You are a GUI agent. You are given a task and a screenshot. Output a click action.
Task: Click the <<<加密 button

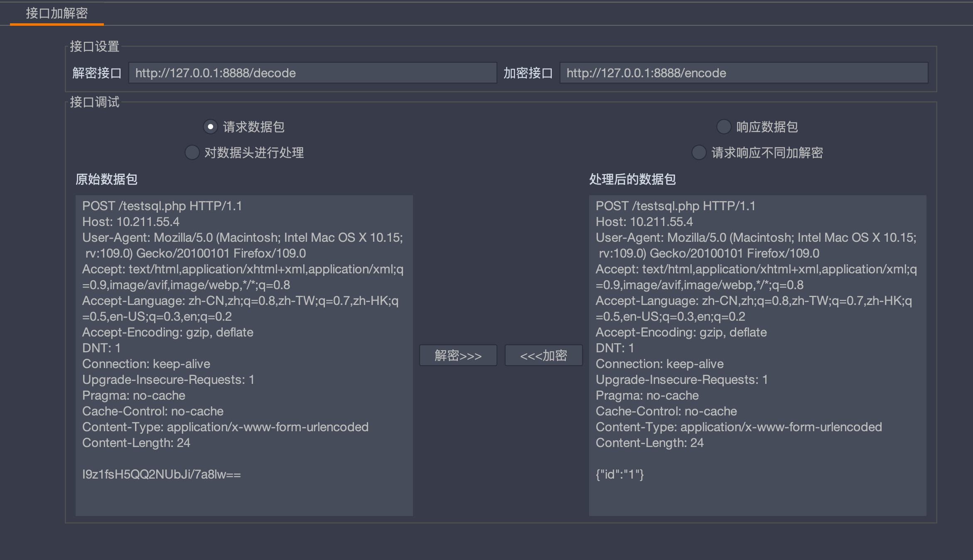[x=543, y=355]
